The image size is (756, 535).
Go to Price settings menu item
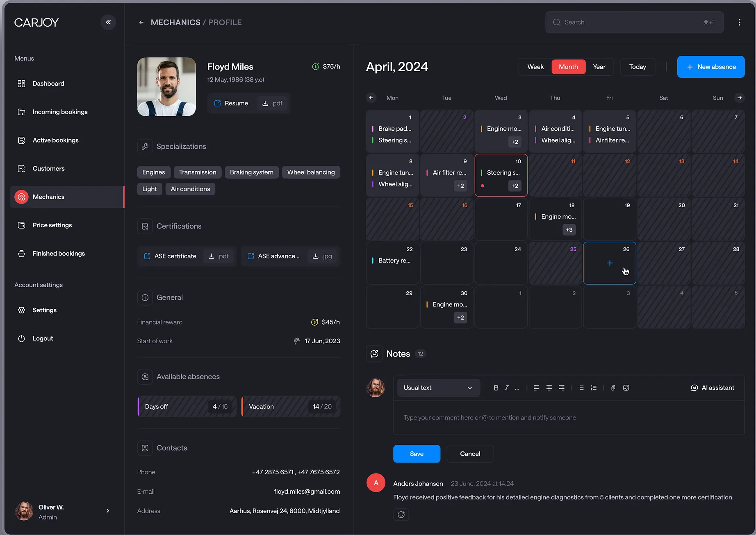[52, 225]
